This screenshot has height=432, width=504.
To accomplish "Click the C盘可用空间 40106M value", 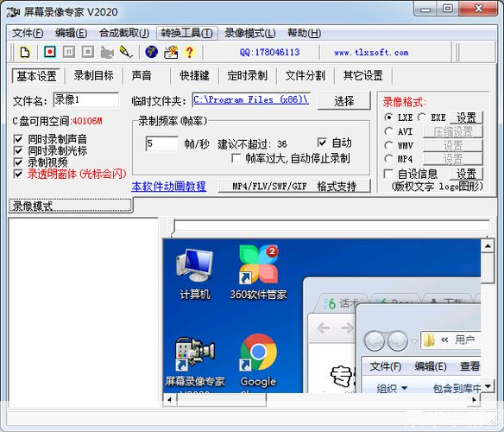I will coord(87,121).
